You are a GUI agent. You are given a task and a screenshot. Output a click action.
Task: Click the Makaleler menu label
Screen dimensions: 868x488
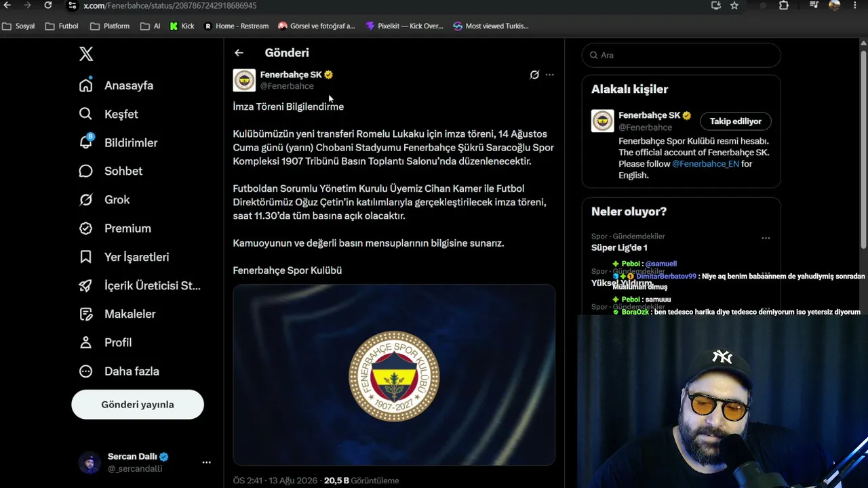click(130, 314)
